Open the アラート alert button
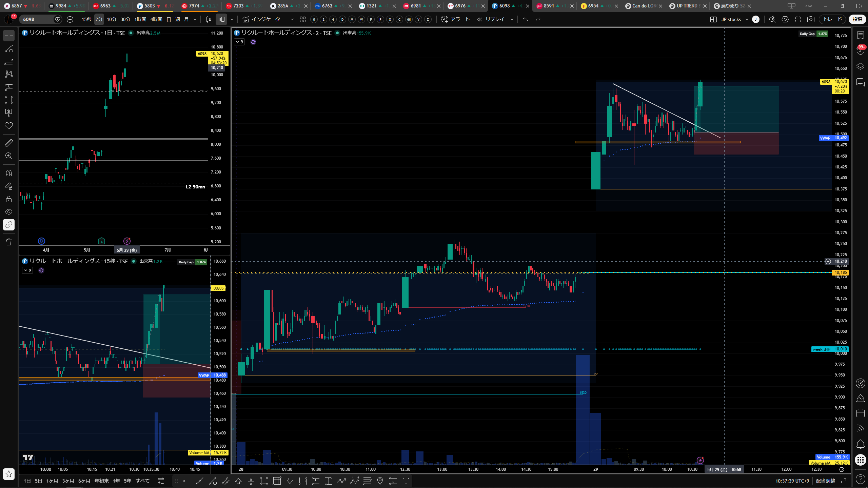This screenshot has width=868, height=488. click(x=455, y=19)
